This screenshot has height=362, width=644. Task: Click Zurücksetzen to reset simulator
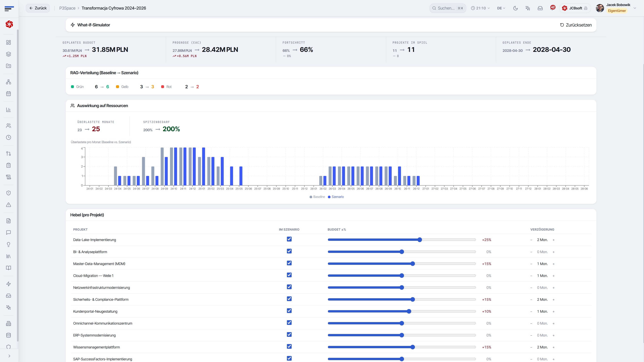tap(576, 25)
